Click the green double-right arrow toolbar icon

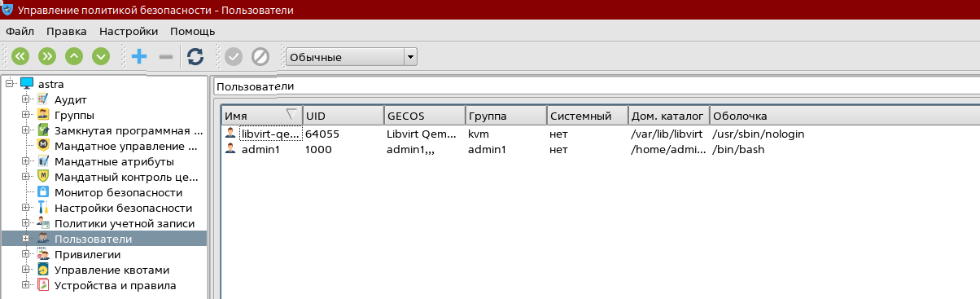[x=47, y=56]
